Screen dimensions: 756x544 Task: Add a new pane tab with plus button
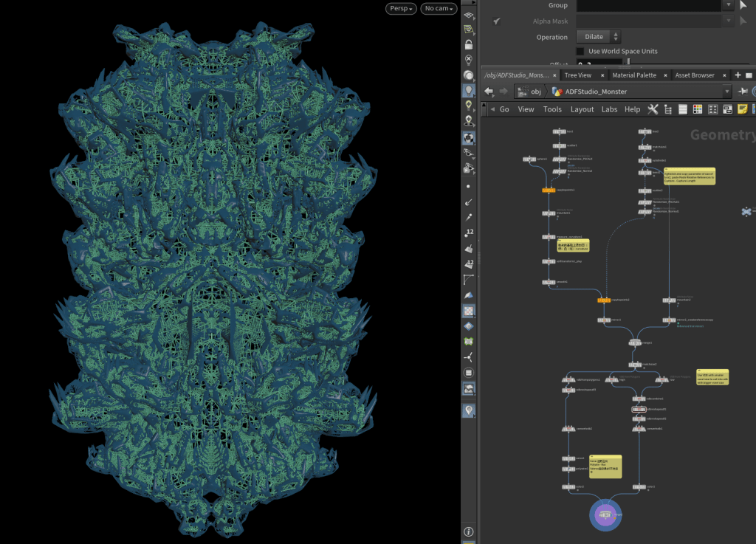738,75
